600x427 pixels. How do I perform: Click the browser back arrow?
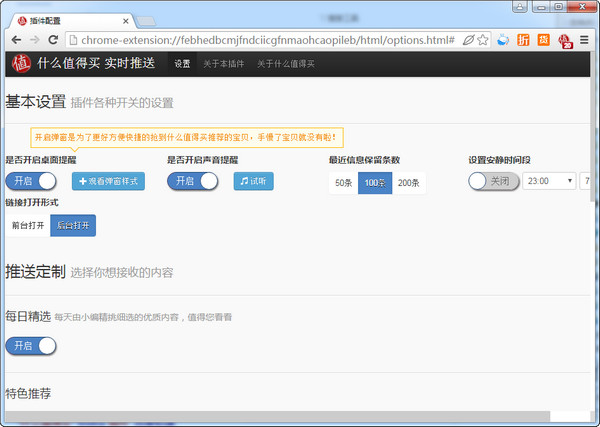click(16, 40)
